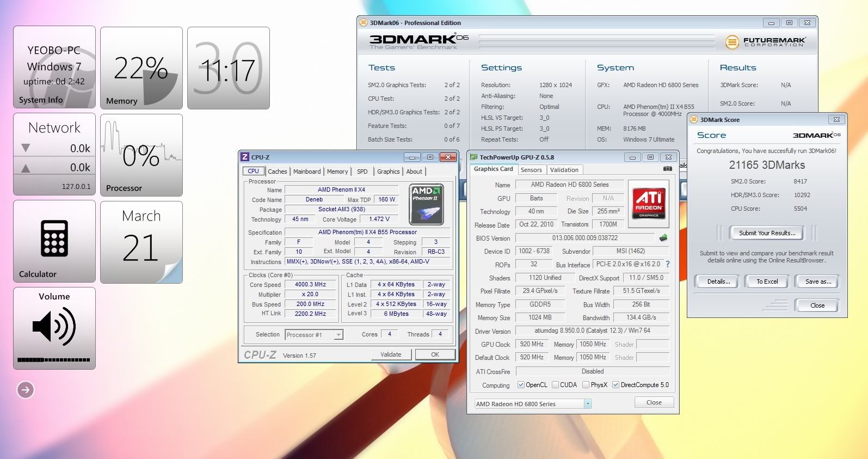Open the System Info tile

click(x=54, y=68)
